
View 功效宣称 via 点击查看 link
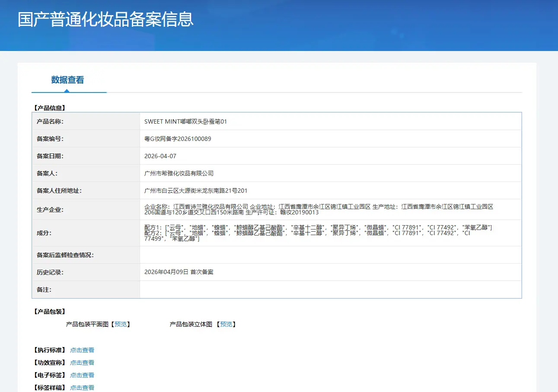[x=82, y=363]
